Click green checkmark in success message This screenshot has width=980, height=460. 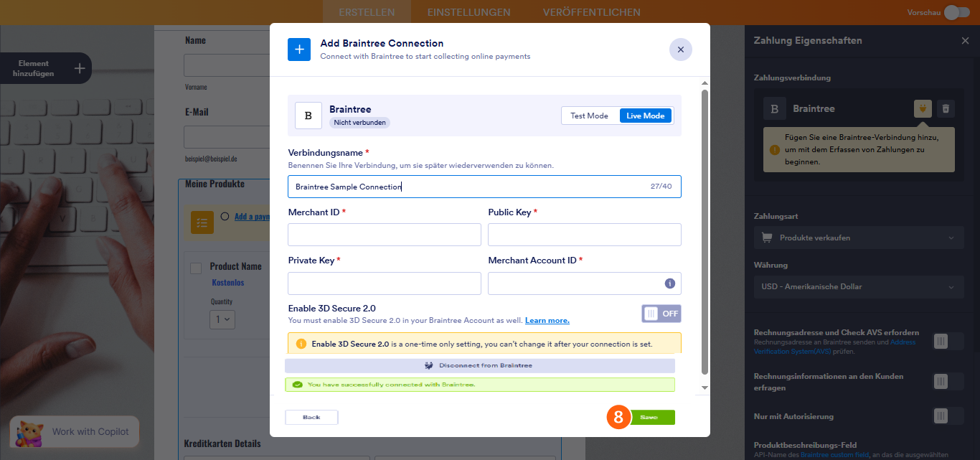pyautogui.click(x=297, y=385)
